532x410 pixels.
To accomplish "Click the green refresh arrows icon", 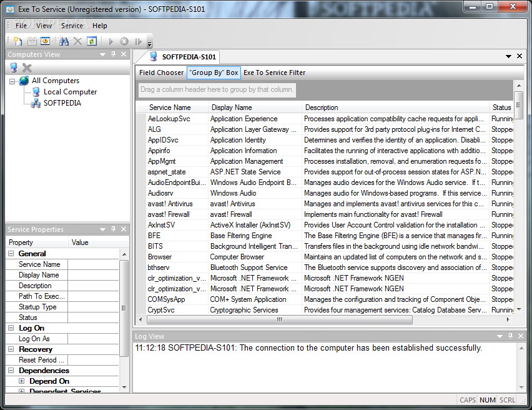I will 92,41.
